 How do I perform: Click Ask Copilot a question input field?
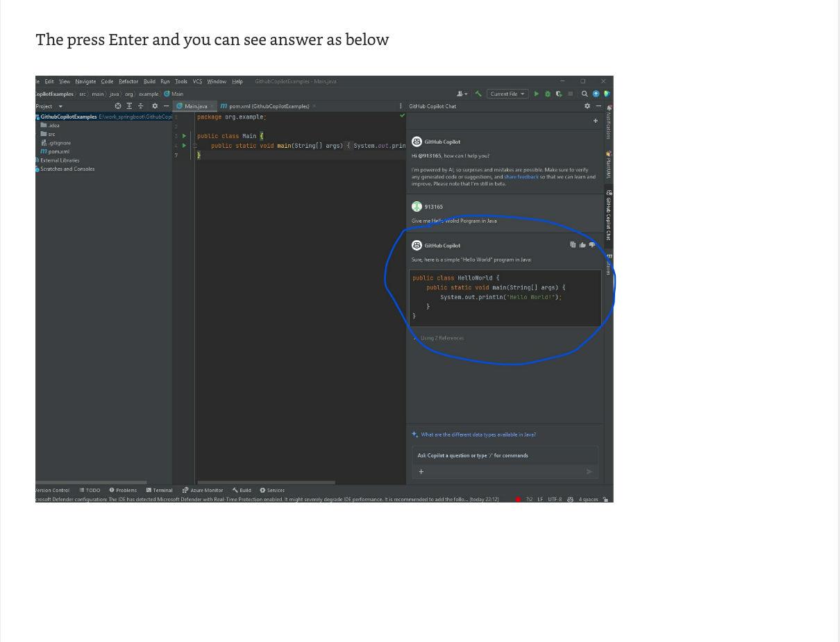pos(505,455)
